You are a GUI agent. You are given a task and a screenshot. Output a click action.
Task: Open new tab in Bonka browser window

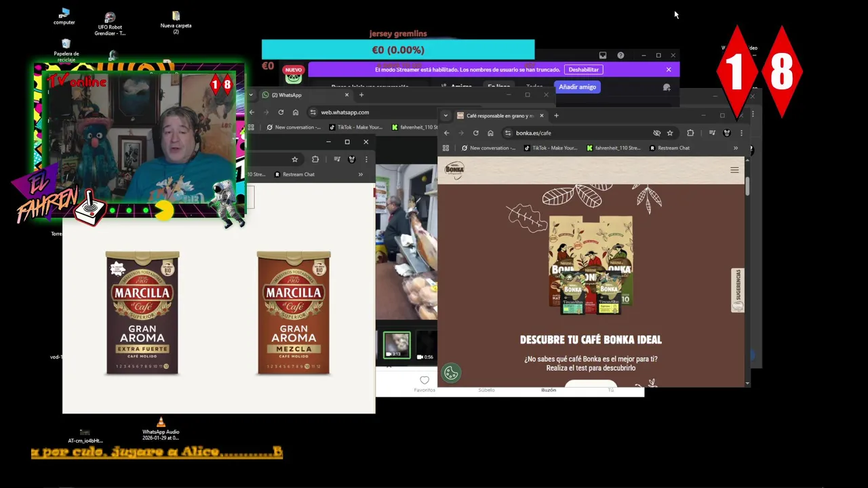pyautogui.click(x=556, y=115)
